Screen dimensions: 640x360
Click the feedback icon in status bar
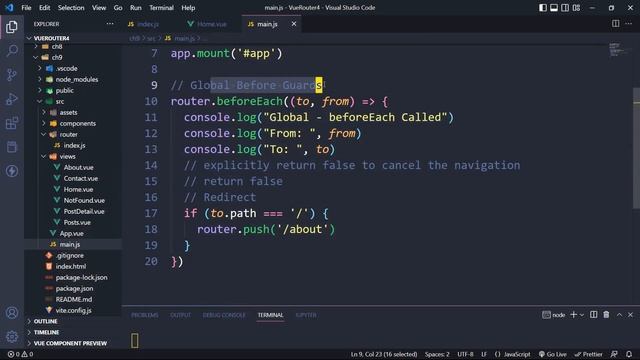pyautogui.click(x=614, y=354)
